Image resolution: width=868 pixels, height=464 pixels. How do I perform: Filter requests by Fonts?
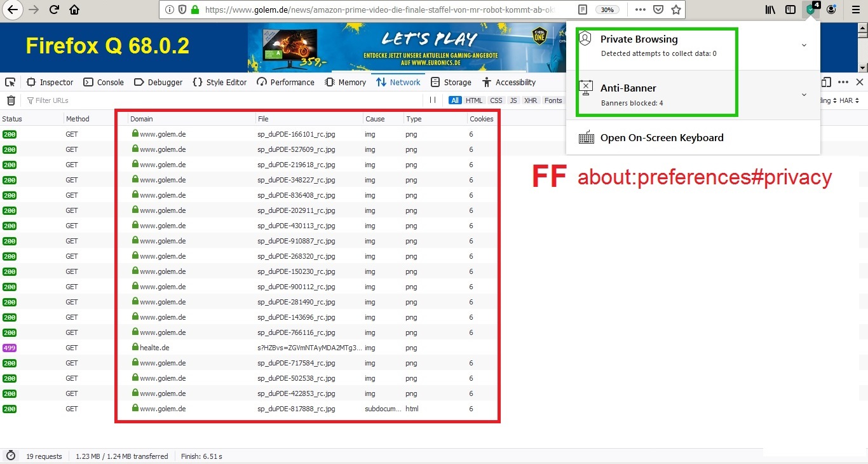tap(553, 100)
